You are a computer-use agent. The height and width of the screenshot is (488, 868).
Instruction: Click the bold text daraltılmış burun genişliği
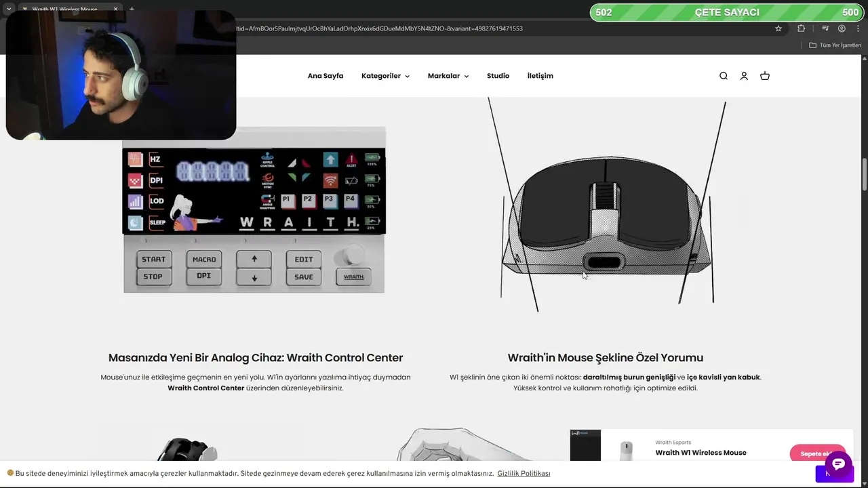coord(629,378)
